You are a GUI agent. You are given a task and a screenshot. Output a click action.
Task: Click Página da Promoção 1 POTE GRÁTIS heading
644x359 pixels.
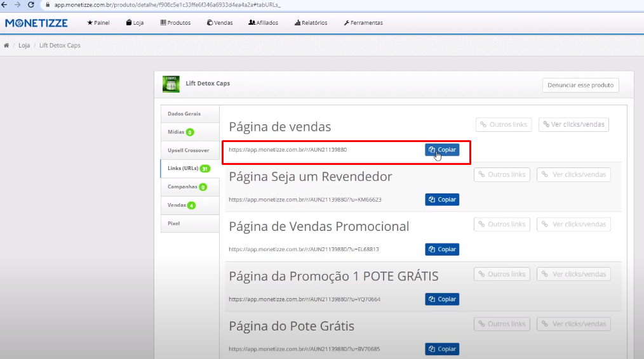[333, 276]
